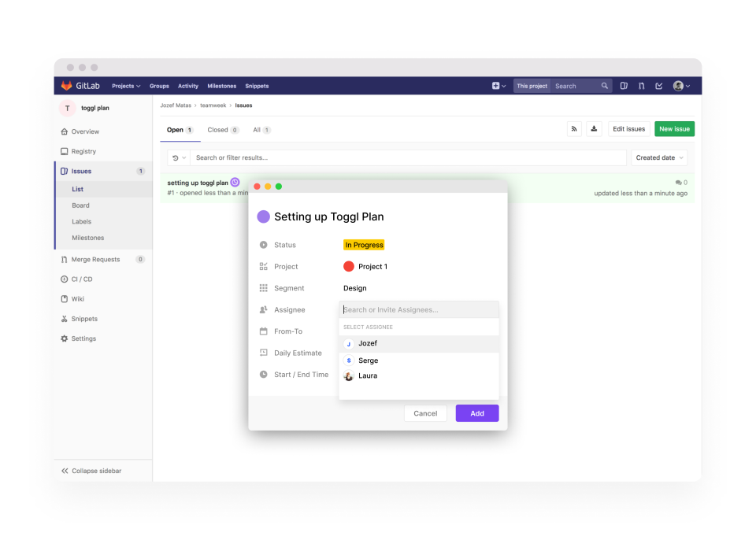Viewport: 756px width, 540px height.
Task: Expand the user avatar dropdown arrow
Action: (x=687, y=87)
